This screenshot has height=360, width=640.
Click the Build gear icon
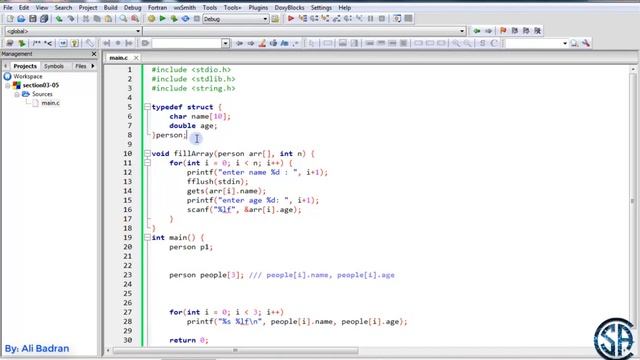click(151, 19)
